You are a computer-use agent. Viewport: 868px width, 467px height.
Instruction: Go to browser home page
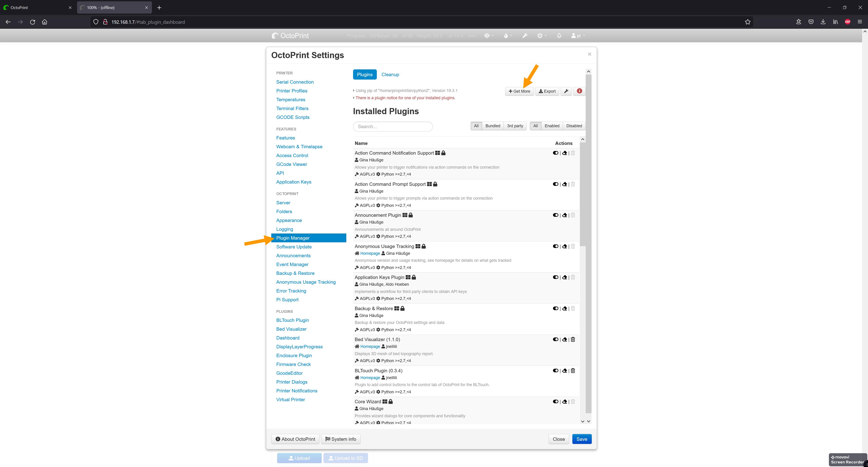pyautogui.click(x=45, y=22)
